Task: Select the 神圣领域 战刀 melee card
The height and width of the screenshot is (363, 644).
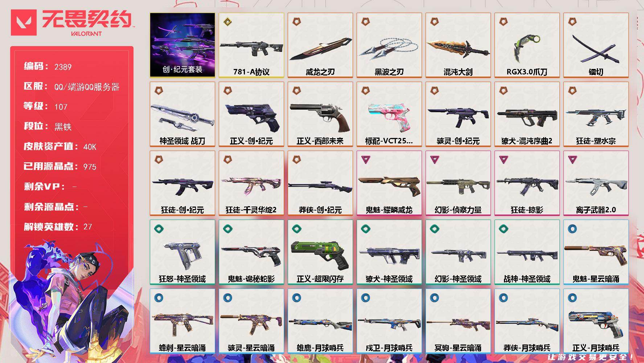Action: pos(182,114)
